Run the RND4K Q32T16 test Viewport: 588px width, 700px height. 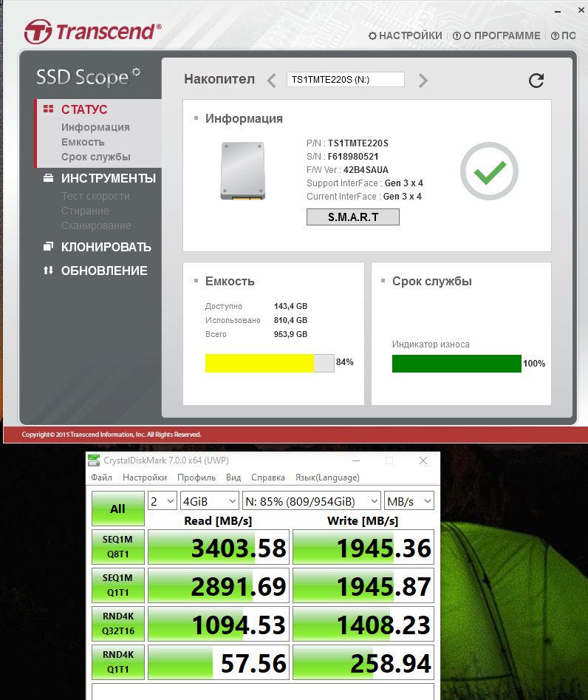pyautogui.click(x=117, y=624)
